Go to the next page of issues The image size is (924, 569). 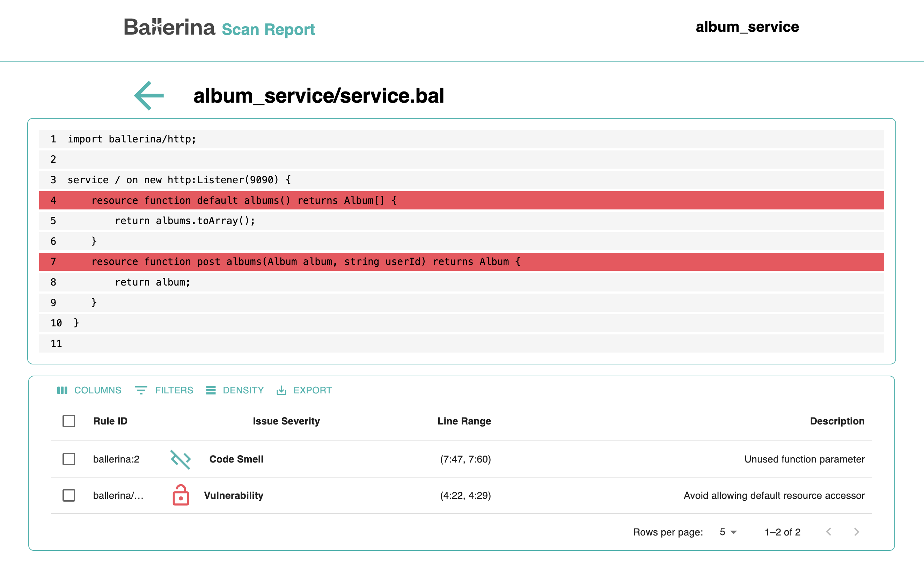point(857,532)
